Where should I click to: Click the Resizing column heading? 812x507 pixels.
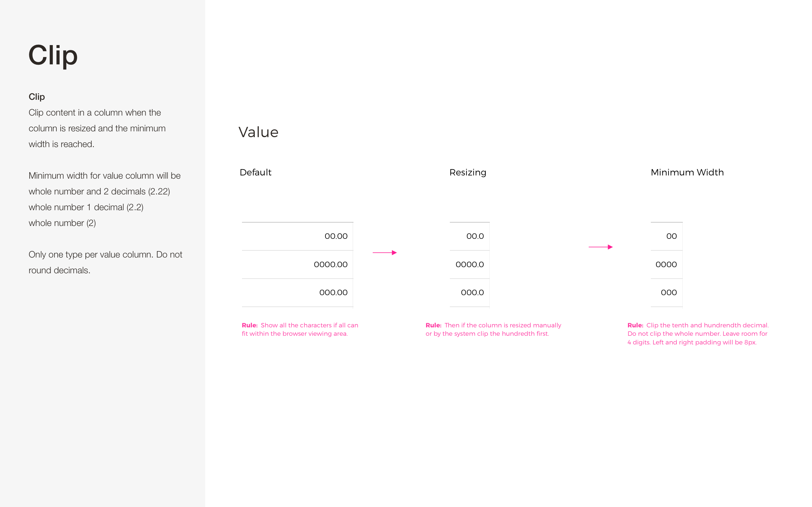point(468,173)
